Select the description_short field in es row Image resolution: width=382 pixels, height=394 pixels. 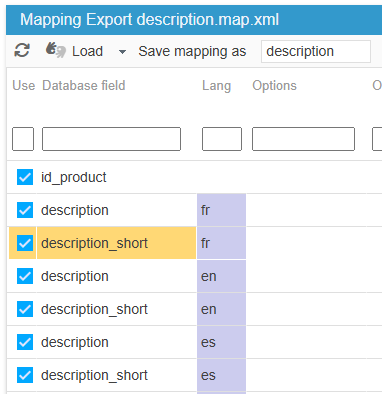[x=117, y=375]
